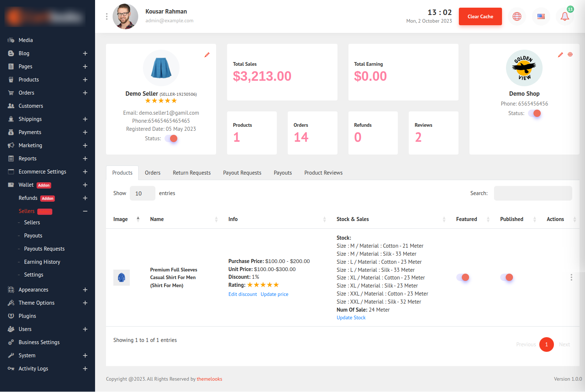Image resolution: width=585 pixels, height=392 pixels.
Task: Click the seller profile edit pencil
Action: (x=207, y=55)
